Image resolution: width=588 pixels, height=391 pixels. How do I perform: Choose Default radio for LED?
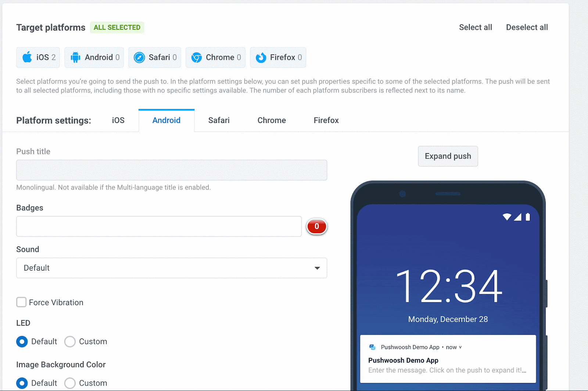pos(22,341)
